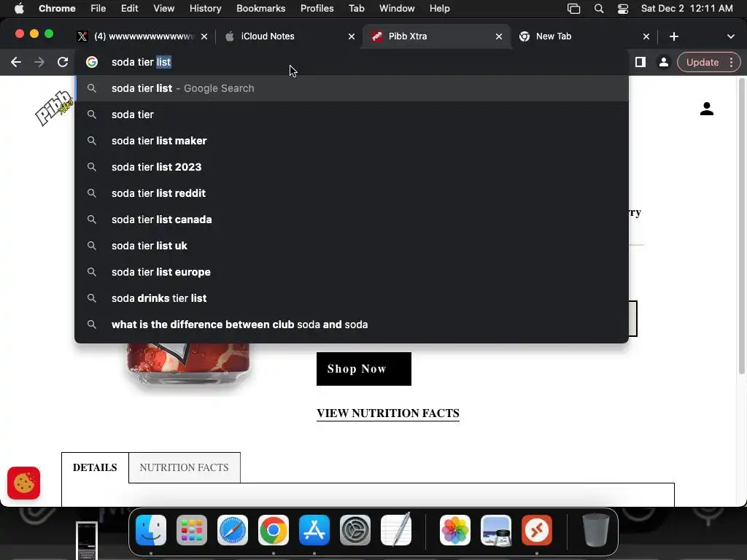Open the Chrome menu in the menu bar
The width and height of the screenshot is (747, 560).
click(x=57, y=9)
